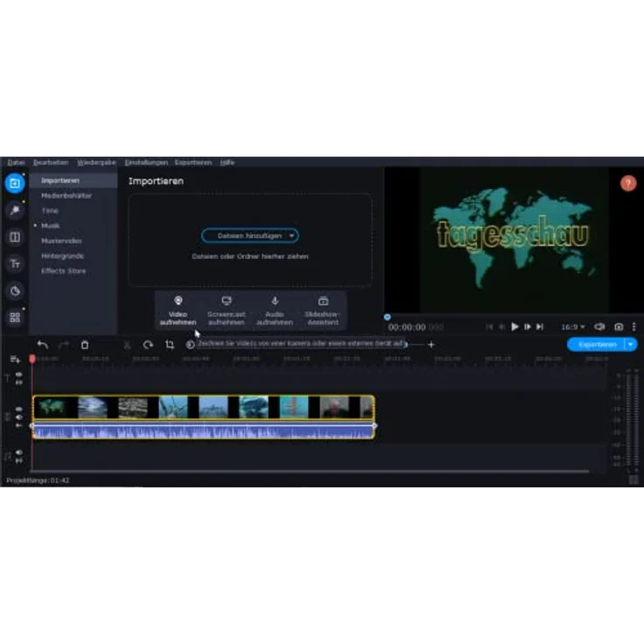Play the preview video
This screenshot has width=644, height=644.
514,327
